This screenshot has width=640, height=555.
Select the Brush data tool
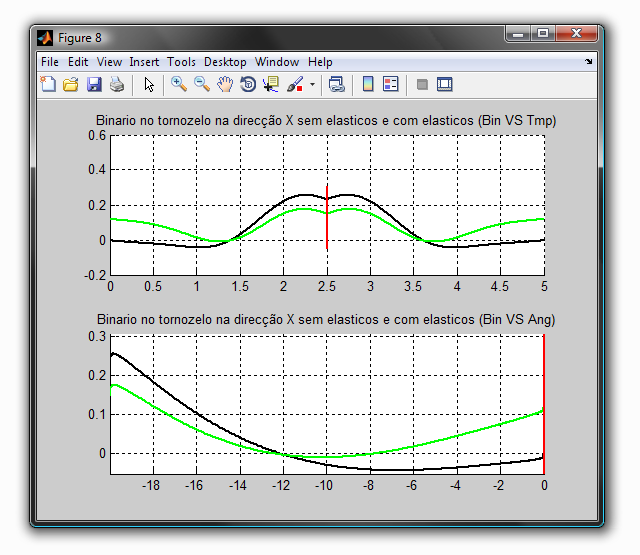(294, 85)
